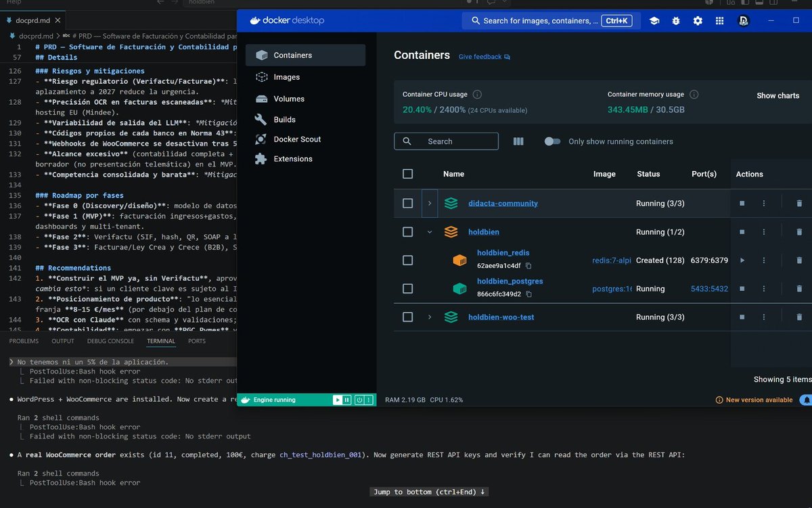Viewport: 812px width, 508px height.
Task: Pause the Docker engine
Action: pyautogui.click(x=346, y=400)
